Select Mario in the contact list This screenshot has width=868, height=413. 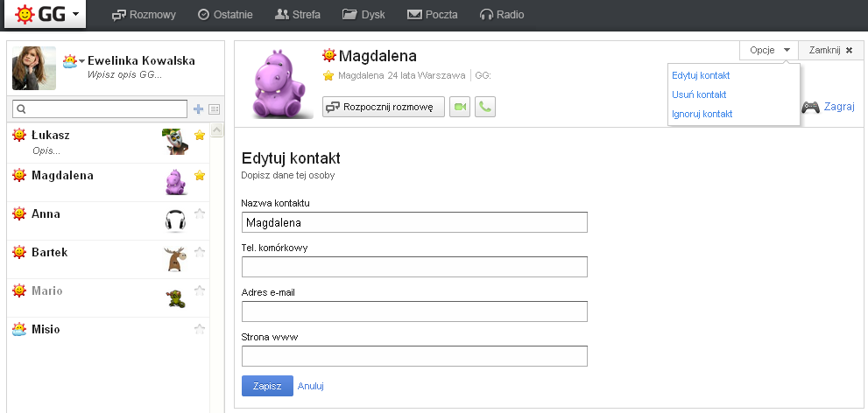[x=108, y=297]
